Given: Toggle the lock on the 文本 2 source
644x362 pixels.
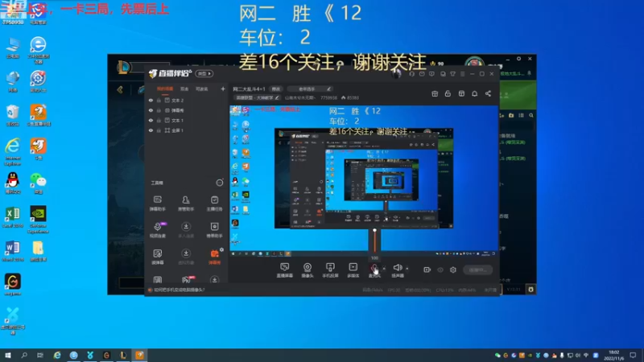Looking at the screenshot, I should 159,100.
